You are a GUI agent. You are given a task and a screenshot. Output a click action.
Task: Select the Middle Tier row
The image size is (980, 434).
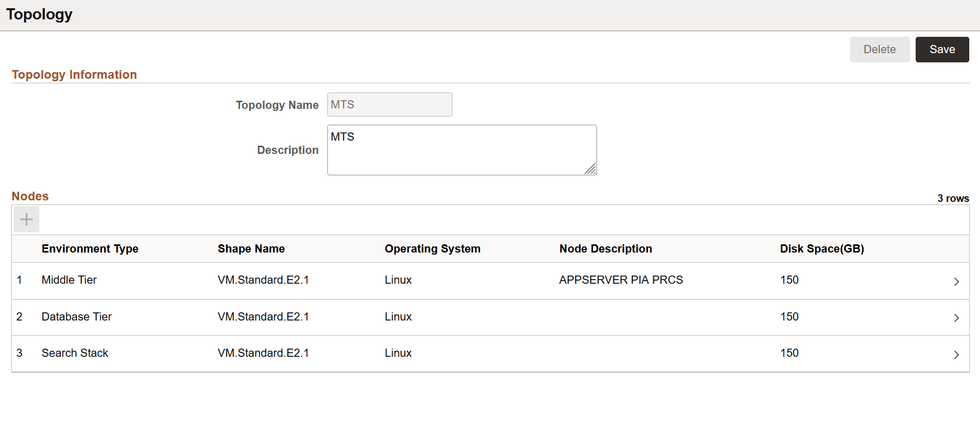[x=69, y=280]
